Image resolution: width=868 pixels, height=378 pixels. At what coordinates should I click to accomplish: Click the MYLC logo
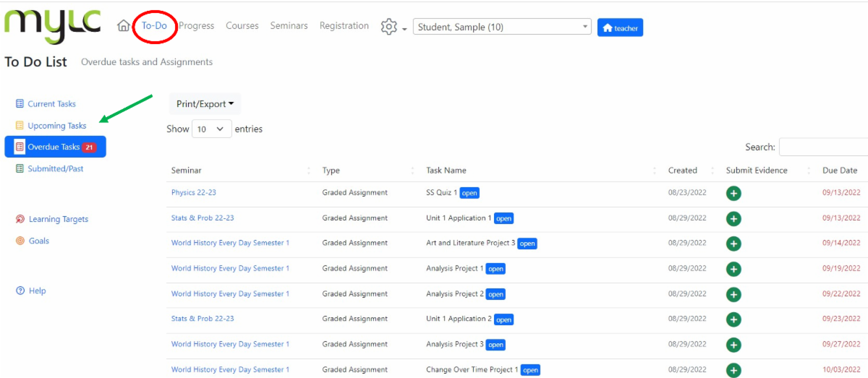[53, 26]
